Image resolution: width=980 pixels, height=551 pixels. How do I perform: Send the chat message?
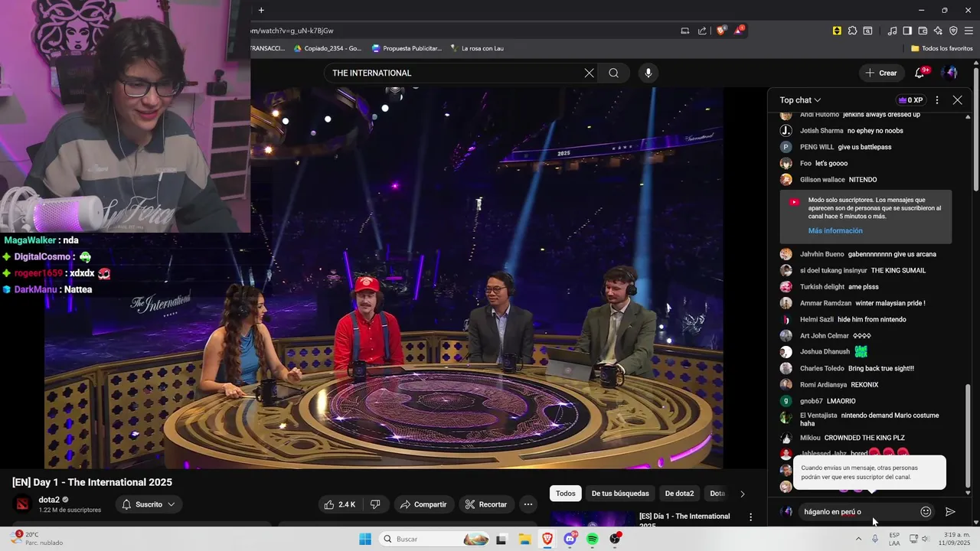pos(950,512)
